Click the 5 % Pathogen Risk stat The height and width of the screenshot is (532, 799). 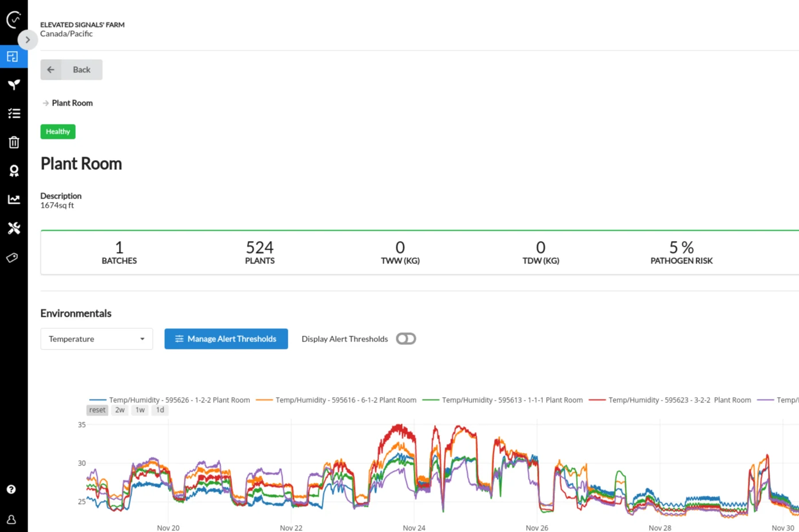681,253
